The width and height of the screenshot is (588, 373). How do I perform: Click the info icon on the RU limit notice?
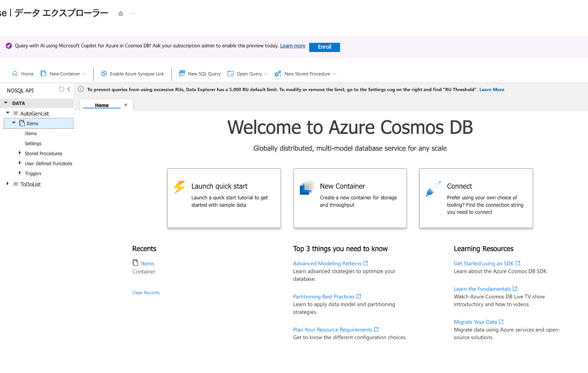81,89
